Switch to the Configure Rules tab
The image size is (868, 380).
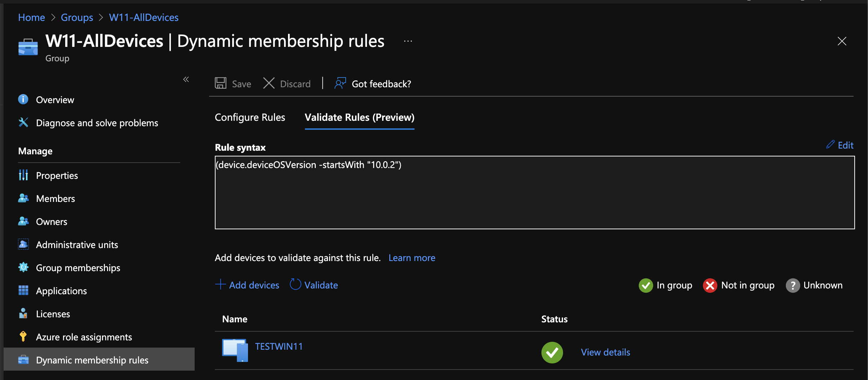coord(250,118)
